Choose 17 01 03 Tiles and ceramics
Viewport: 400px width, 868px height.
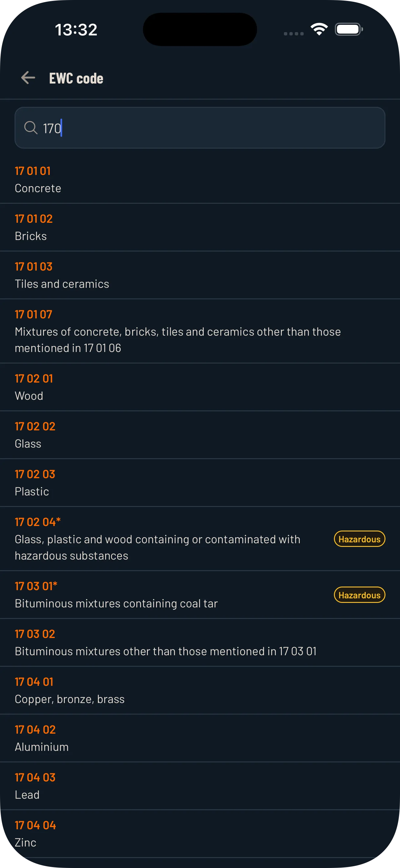[200, 275]
